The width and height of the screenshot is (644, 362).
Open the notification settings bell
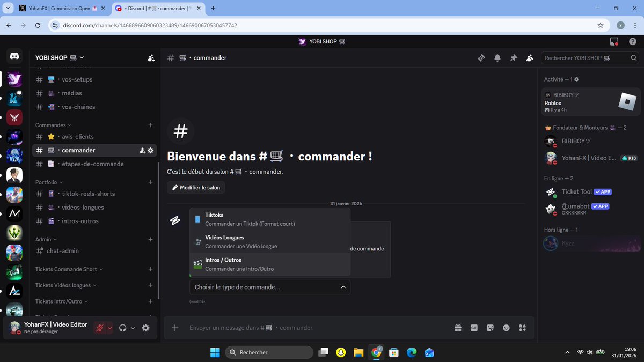[x=497, y=57]
